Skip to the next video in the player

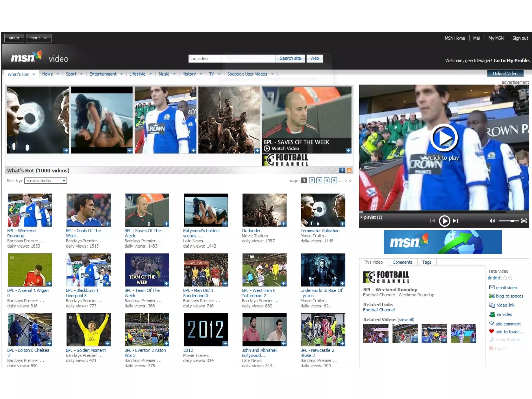click(456, 221)
